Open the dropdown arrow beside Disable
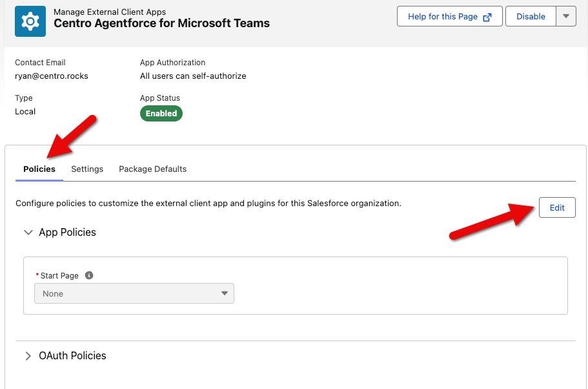Image resolution: width=588 pixels, height=389 pixels. [x=566, y=17]
